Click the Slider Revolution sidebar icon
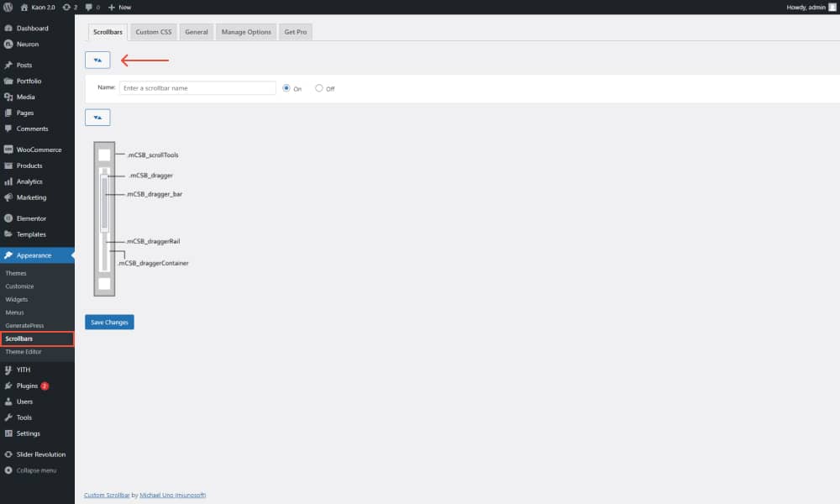This screenshot has width=840, height=504. pos(10,454)
